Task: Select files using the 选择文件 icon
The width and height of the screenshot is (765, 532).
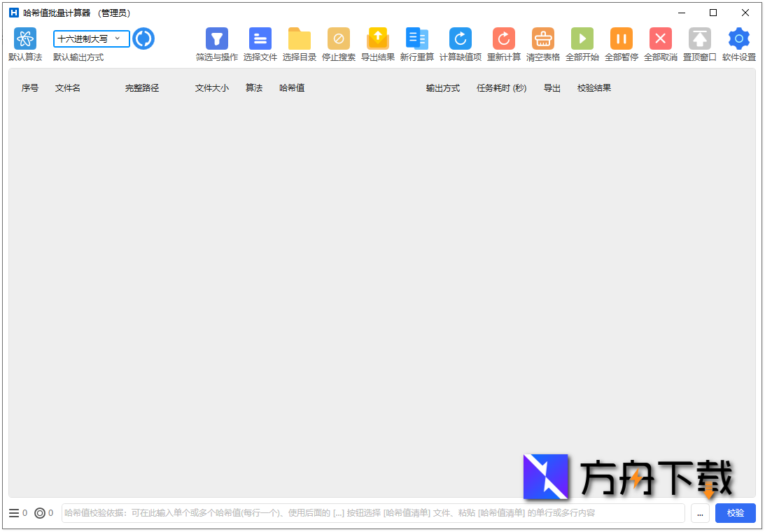Action: [x=260, y=38]
